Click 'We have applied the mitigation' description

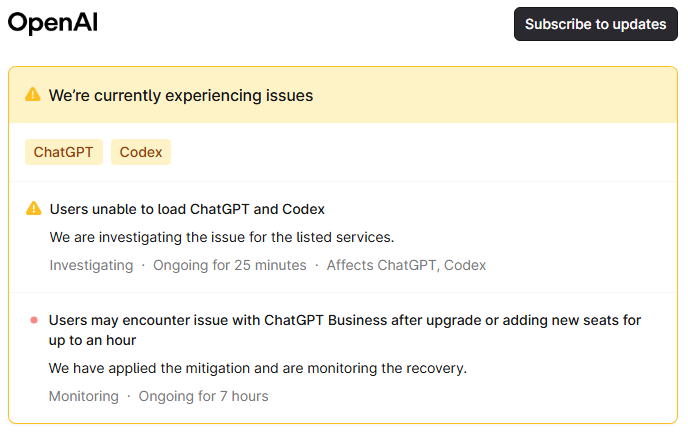(258, 368)
